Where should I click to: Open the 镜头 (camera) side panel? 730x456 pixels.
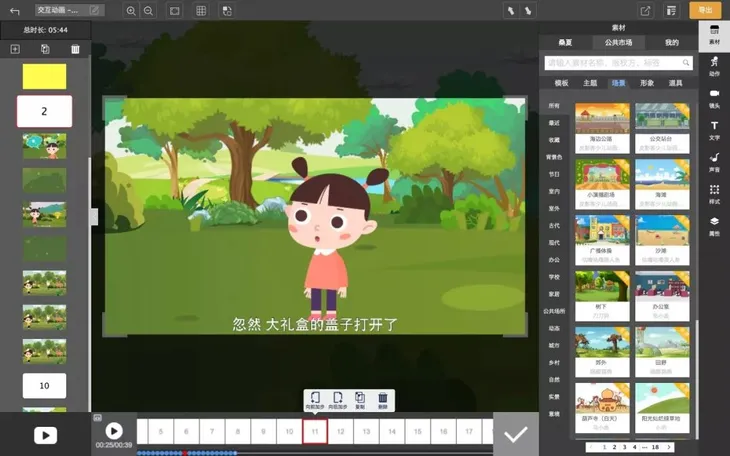point(714,98)
